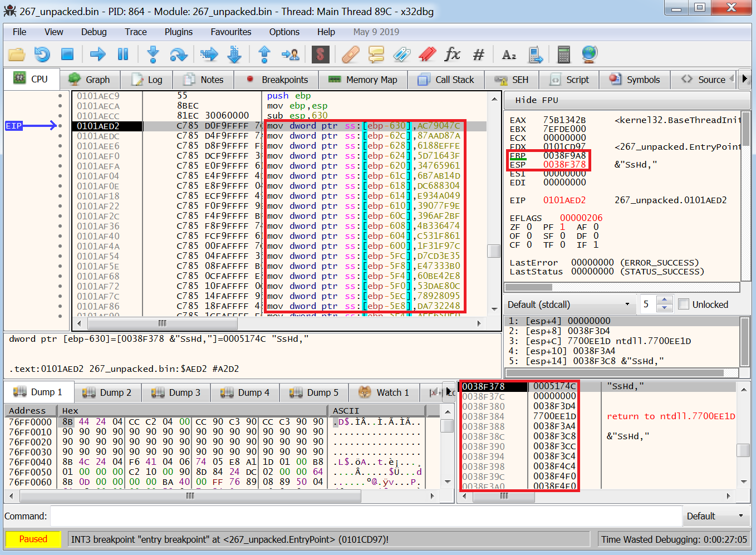Open calling convention dropdown Default (stdcall)

tap(570, 304)
